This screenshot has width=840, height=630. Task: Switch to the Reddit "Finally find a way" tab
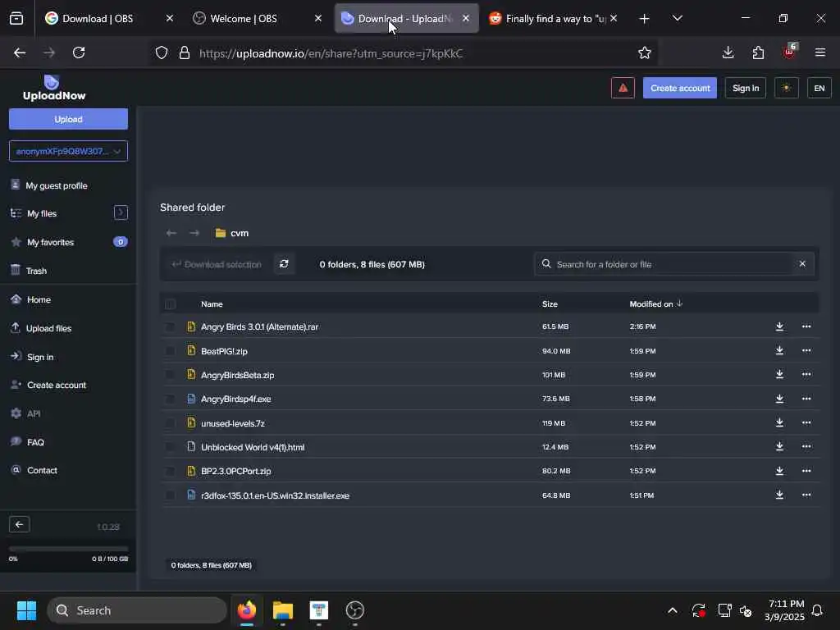coord(554,18)
